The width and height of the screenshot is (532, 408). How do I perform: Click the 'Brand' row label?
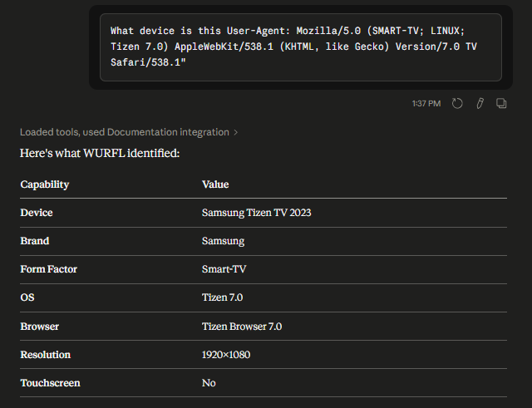click(35, 241)
